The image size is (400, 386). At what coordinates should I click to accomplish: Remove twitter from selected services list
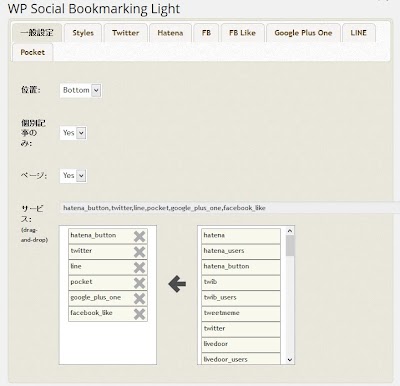(139, 252)
